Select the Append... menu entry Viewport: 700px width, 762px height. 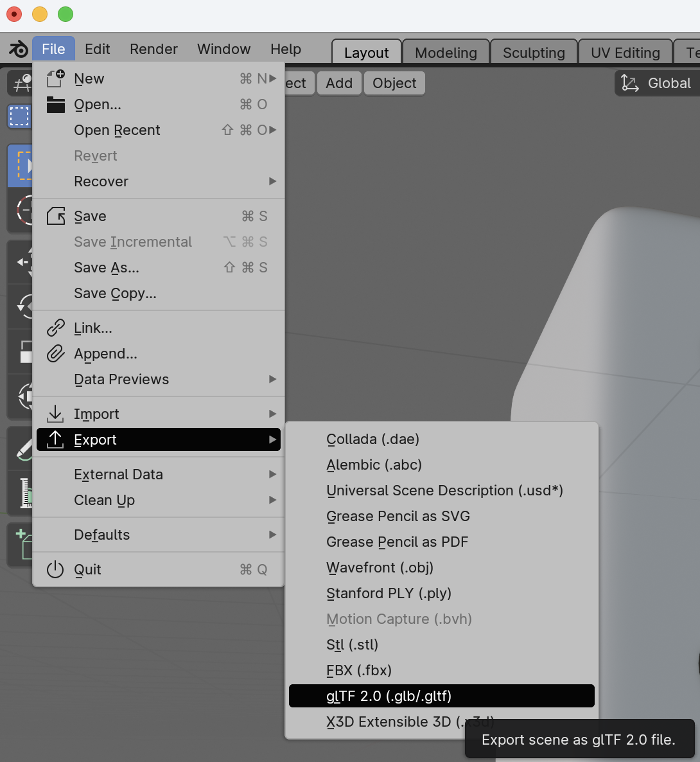[x=159, y=353]
